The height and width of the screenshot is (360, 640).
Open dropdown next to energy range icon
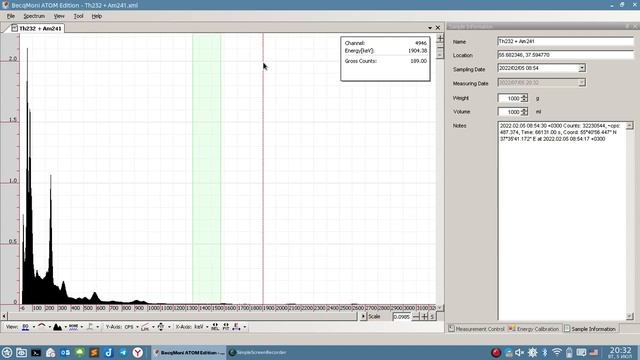[x=245, y=327]
